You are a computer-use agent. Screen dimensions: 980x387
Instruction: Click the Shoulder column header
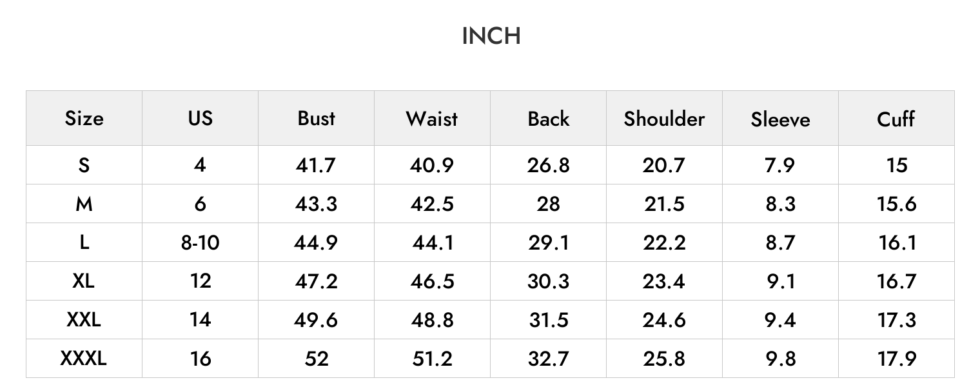point(664,119)
